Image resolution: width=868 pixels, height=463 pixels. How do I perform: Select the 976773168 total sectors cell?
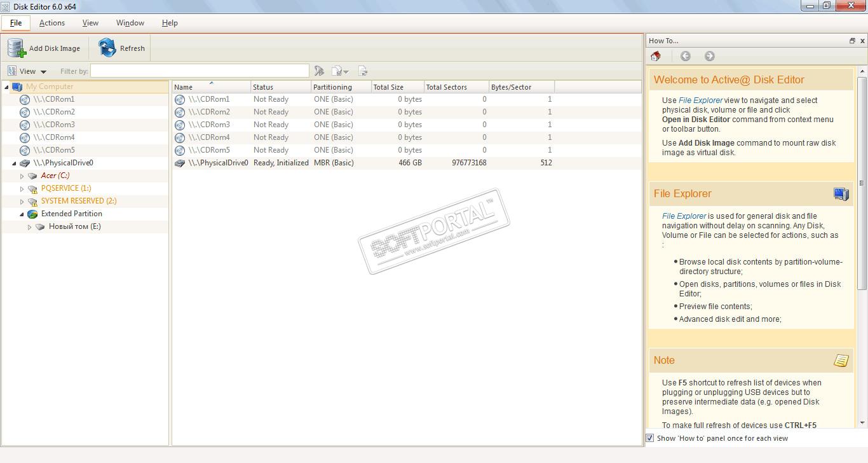coord(469,163)
